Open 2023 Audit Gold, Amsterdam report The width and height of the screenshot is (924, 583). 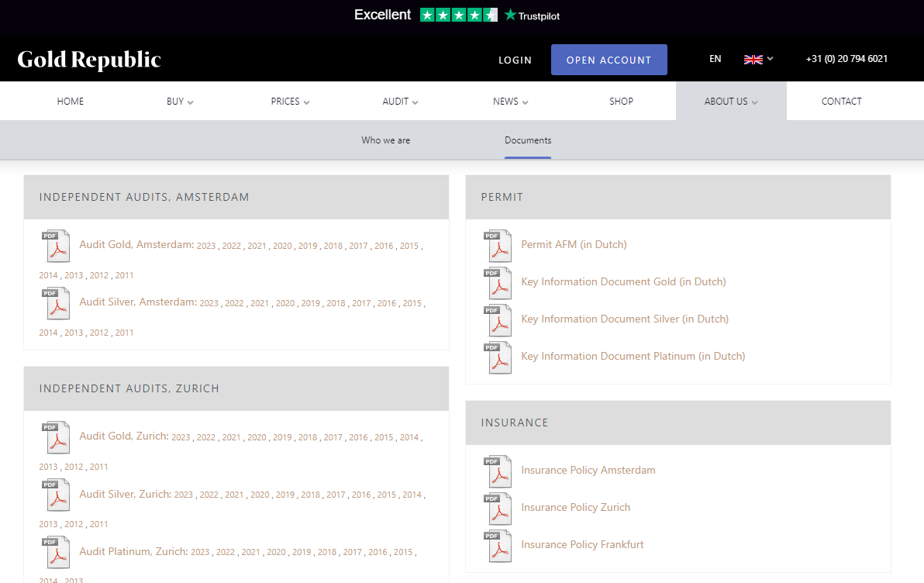point(206,246)
